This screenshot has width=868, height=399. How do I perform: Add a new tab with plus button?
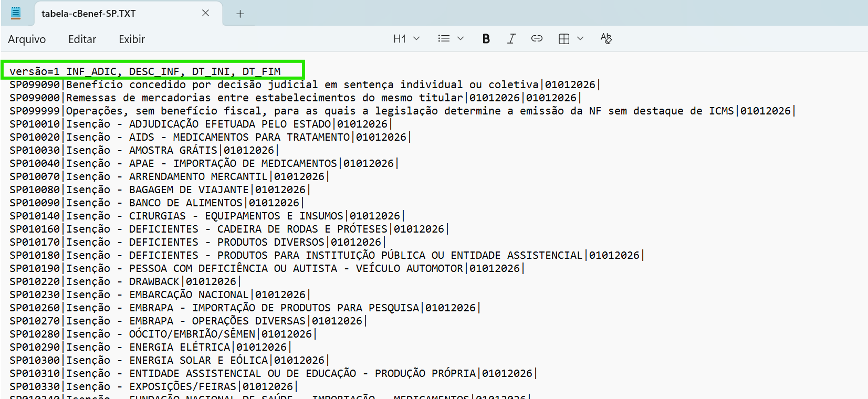point(240,14)
